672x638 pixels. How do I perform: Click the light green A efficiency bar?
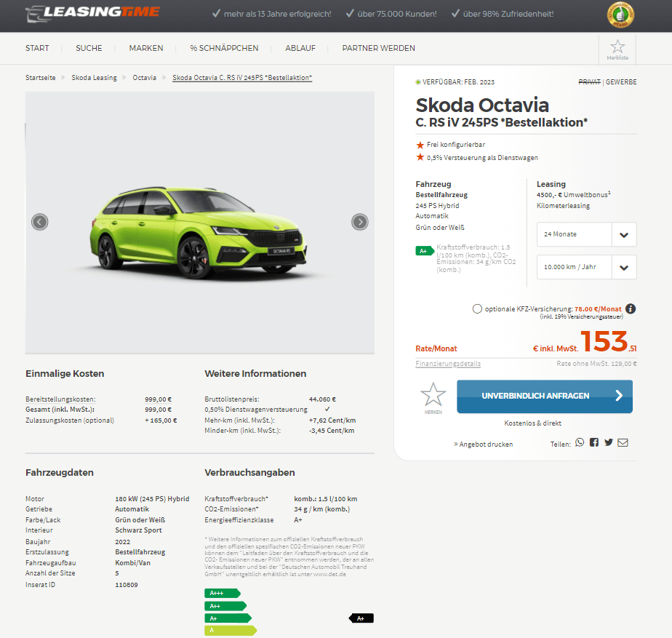click(231, 630)
